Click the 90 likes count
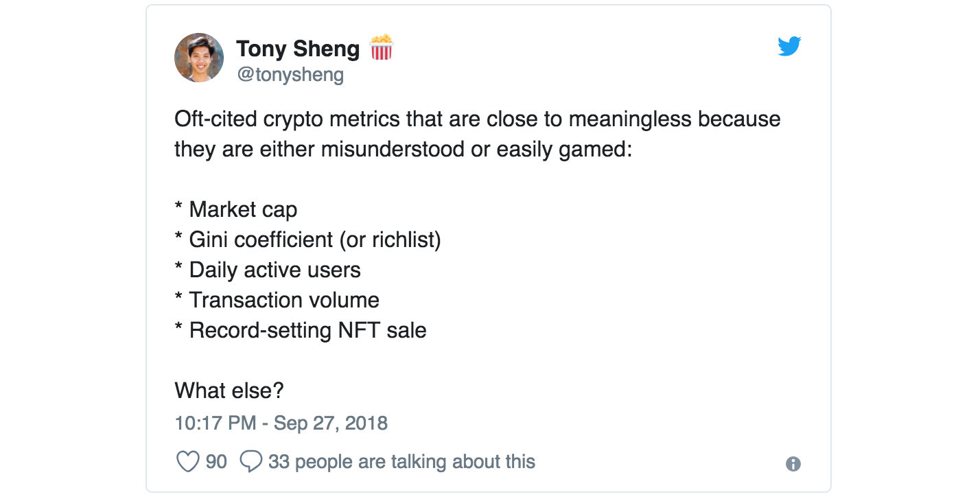The image size is (980, 501). 216,462
